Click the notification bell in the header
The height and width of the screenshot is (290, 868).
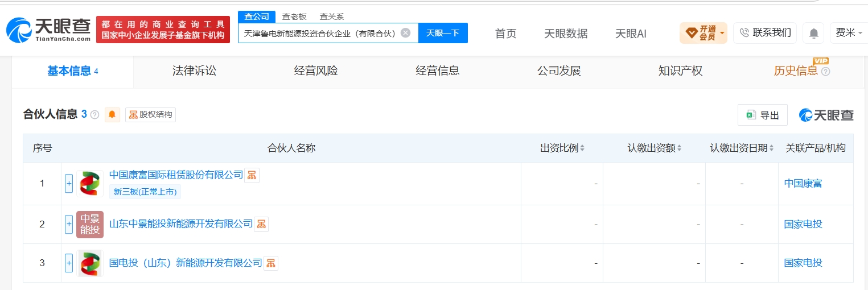[814, 33]
